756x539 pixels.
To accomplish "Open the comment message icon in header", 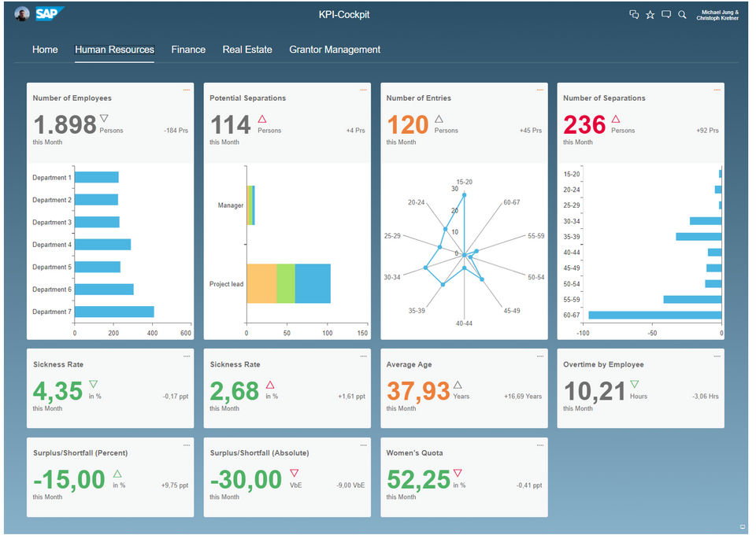I will [x=666, y=14].
